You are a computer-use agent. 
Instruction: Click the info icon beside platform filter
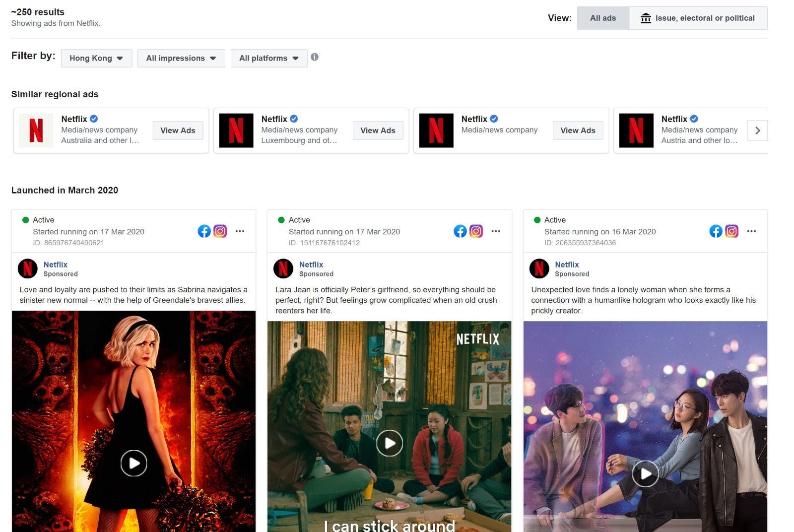[315, 57]
